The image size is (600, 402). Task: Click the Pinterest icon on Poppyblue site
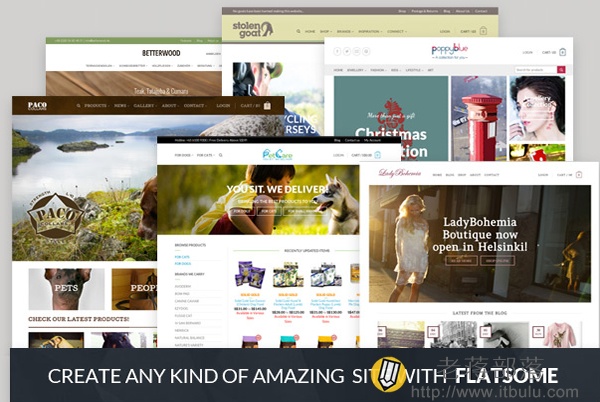point(366,51)
